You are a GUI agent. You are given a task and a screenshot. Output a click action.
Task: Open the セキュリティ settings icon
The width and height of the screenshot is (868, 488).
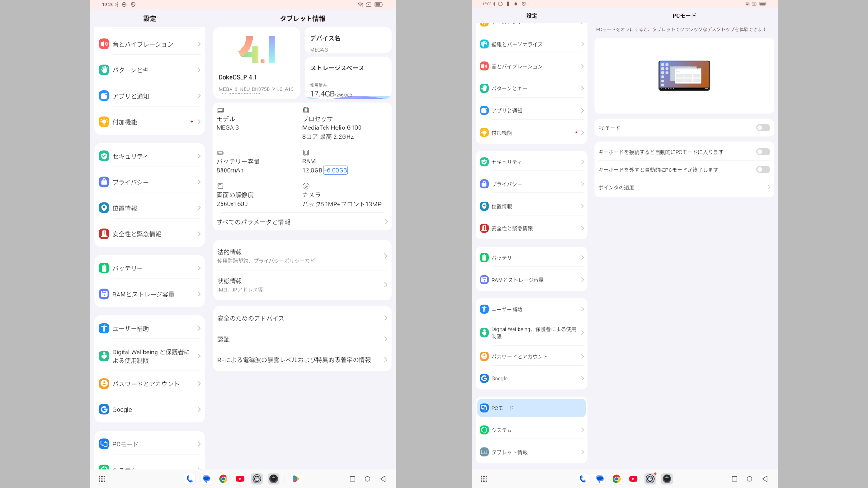(x=104, y=156)
